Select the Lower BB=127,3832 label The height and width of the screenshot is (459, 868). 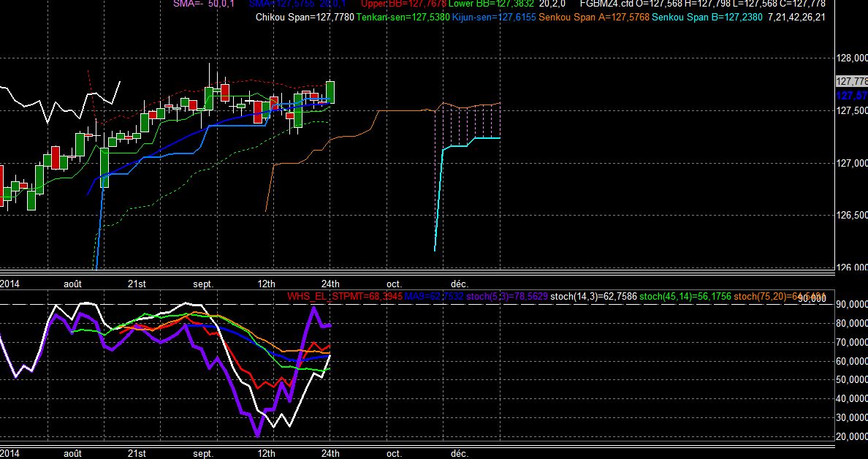(491, 4)
